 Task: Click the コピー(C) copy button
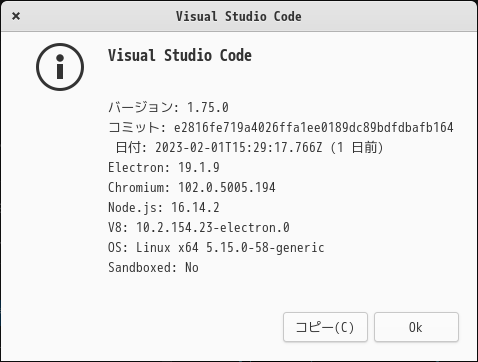[x=325, y=327]
